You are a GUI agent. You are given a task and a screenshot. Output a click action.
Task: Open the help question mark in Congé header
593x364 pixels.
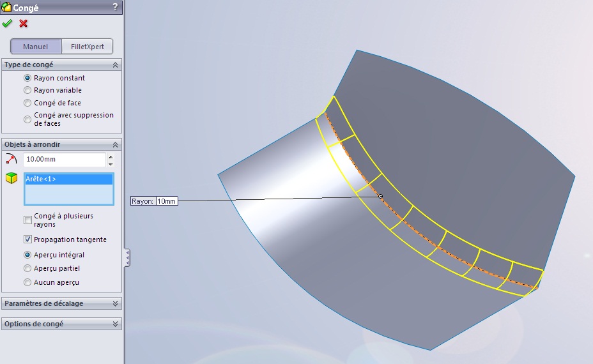(x=115, y=7)
